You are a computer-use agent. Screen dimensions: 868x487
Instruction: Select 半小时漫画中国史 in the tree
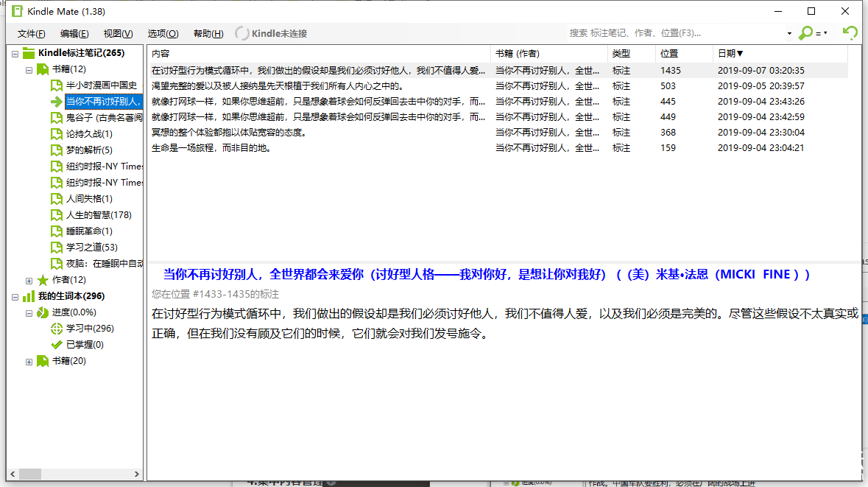(102, 85)
